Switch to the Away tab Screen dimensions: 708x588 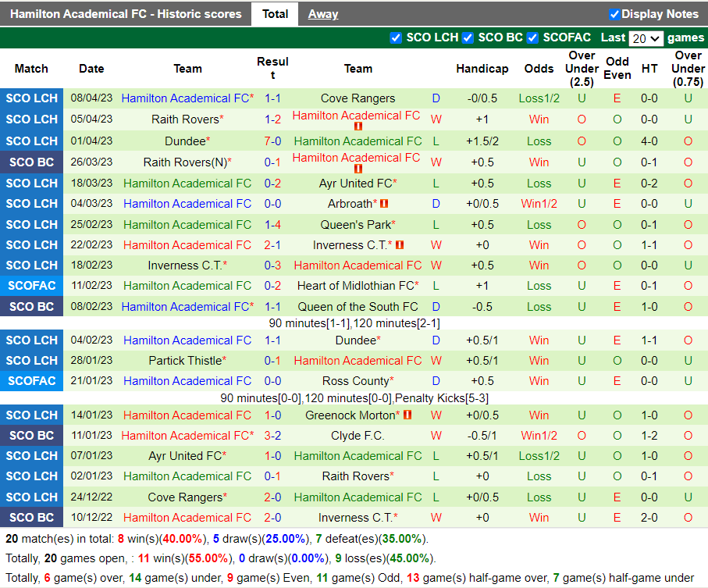click(x=323, y=13)
